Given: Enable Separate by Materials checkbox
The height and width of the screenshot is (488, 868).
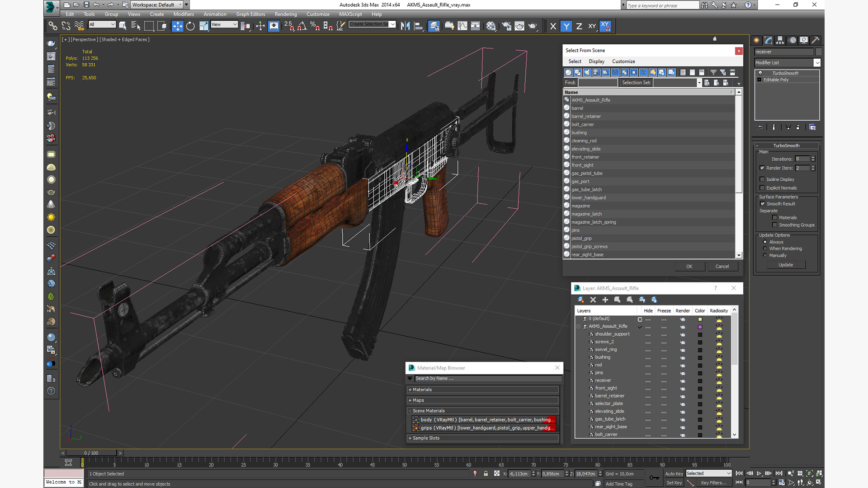Looking at the screenshot, I should (x=775, y=218).
